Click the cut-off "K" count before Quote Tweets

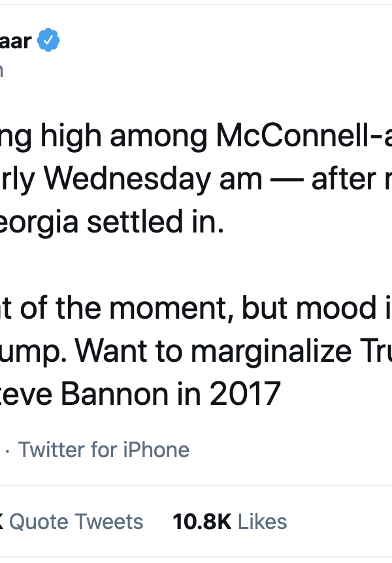pos(2,521)
